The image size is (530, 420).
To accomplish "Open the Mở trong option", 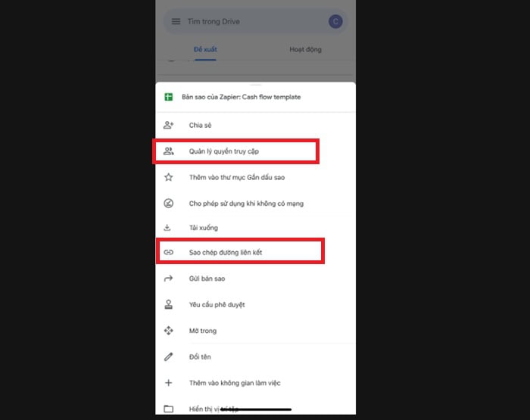I will point(255,331).
